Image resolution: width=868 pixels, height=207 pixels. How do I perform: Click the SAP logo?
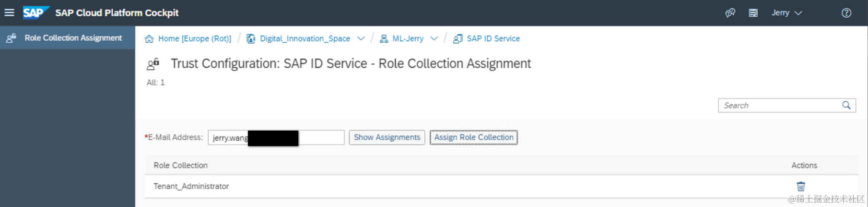(35, 13)
